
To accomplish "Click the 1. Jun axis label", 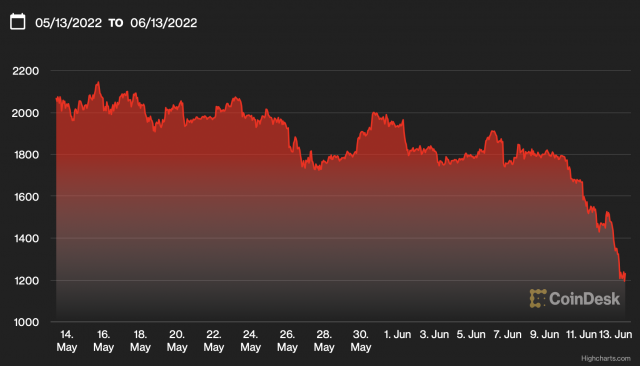I will [x=397, y=335].
